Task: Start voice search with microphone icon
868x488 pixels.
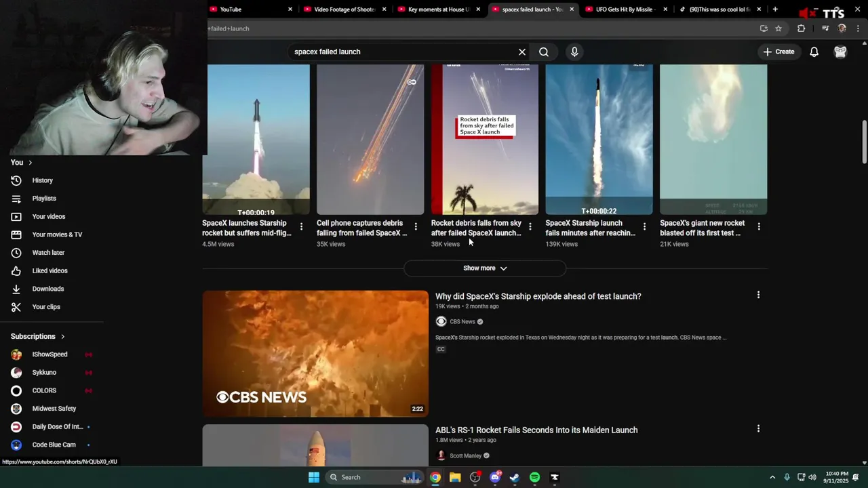Action: coord(574,52)
